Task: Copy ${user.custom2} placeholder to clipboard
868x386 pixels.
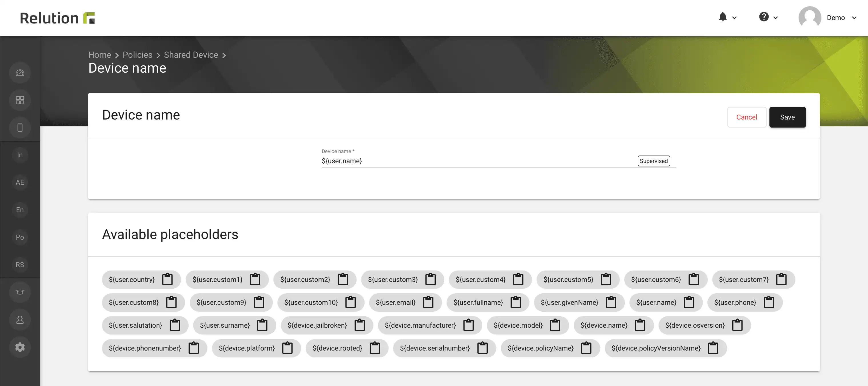Action: coord(343,279)
